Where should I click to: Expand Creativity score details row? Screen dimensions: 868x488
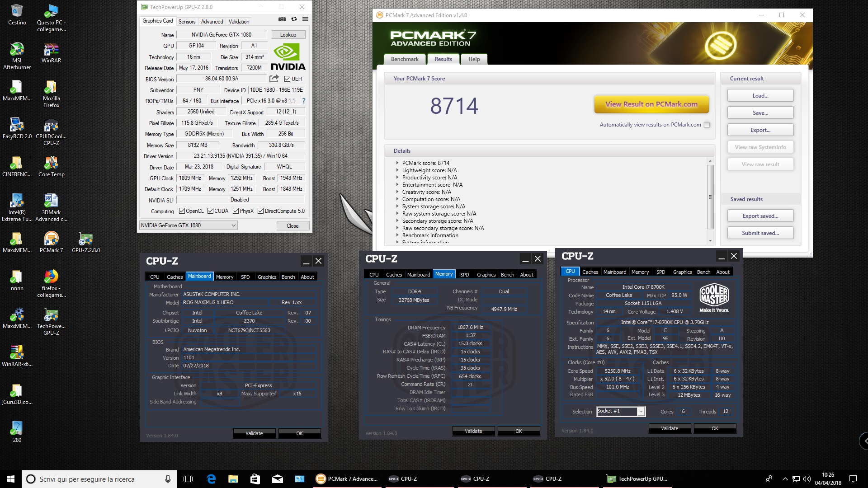tap(397, 192)
